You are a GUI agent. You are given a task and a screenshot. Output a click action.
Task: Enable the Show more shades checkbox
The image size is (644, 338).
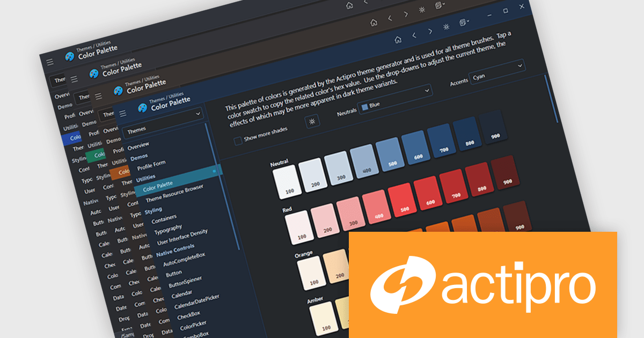tap(238, 141)
